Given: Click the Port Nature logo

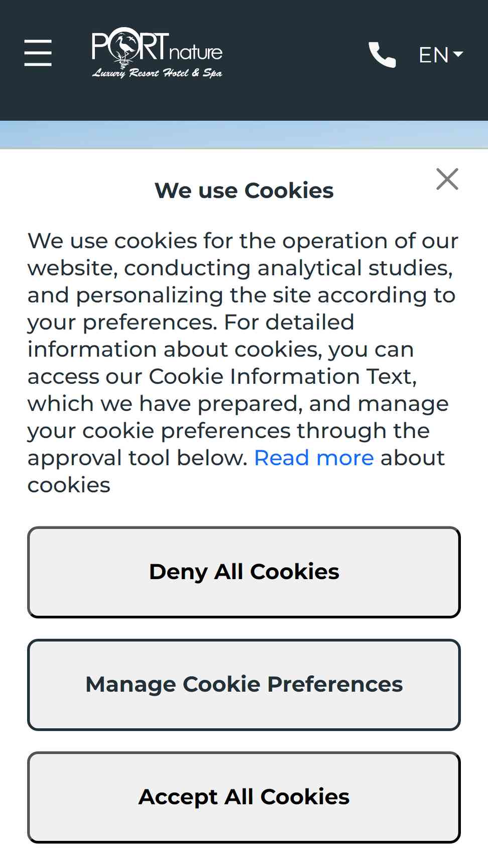Looking at the screenshot, I should pyautogui.click(x=157, y=53).
